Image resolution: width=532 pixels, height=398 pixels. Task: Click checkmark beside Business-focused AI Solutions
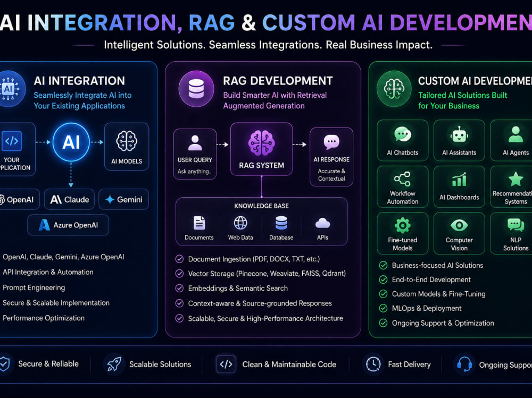coord(384,265)
